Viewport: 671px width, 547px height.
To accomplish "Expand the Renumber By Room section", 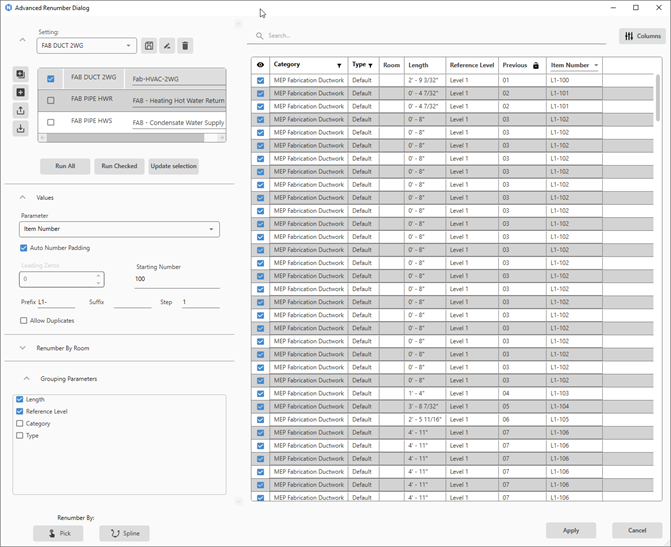I will 23,348.
